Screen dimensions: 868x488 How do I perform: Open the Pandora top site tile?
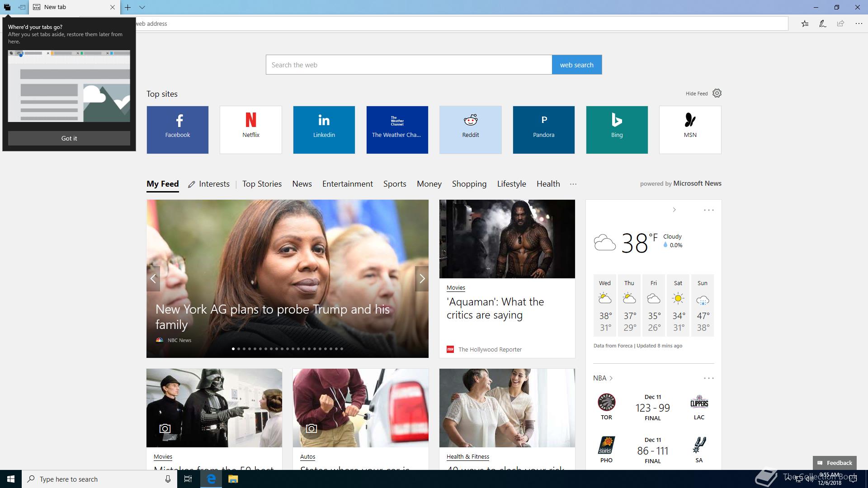click(544, 130)
